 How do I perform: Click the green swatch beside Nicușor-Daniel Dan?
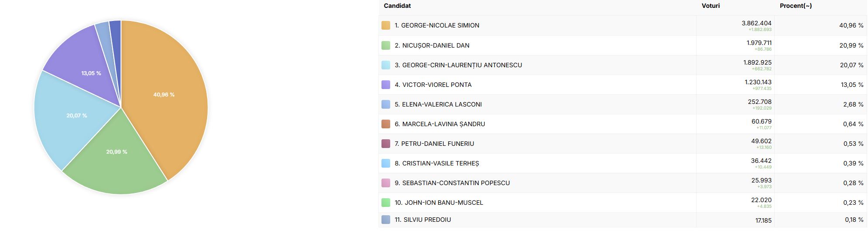tap(385, 45)
